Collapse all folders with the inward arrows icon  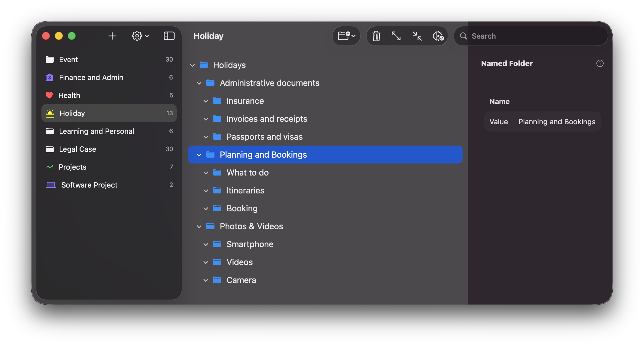coord(417,36)
